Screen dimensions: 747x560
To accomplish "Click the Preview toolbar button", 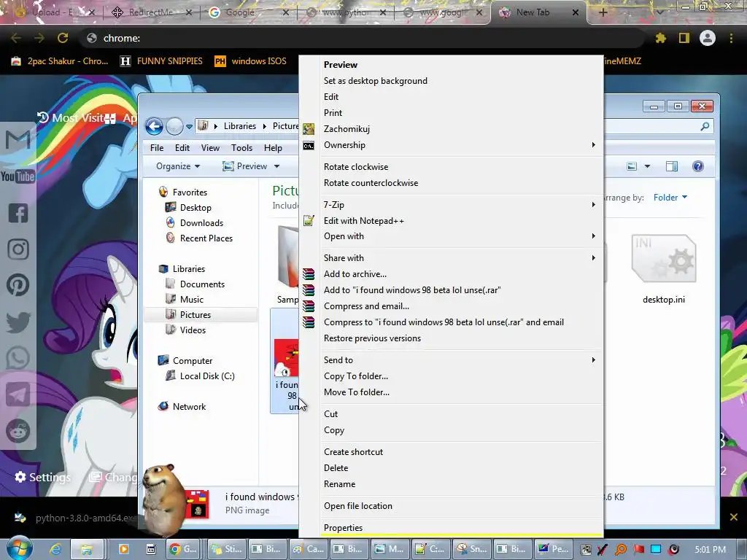I will (245, 166).
